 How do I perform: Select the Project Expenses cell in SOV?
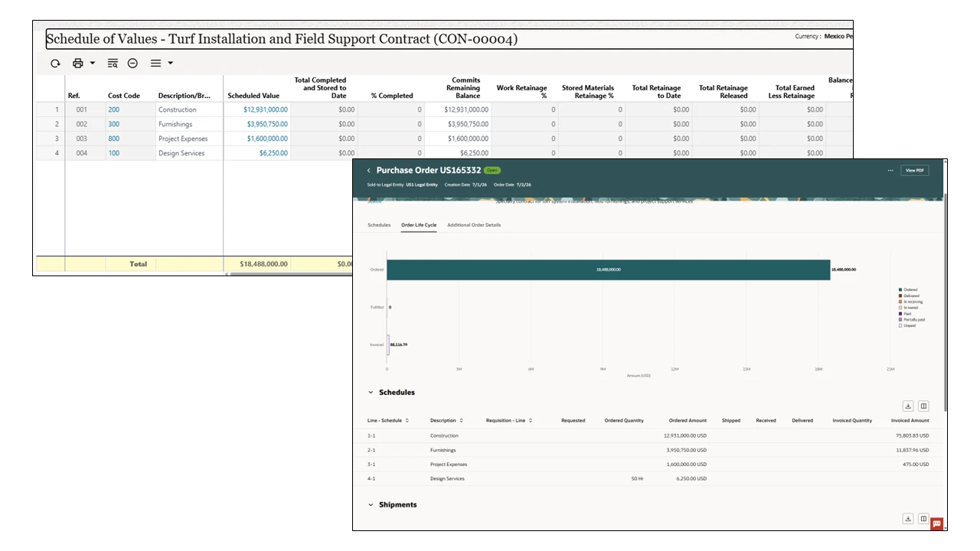pos(189,139)
